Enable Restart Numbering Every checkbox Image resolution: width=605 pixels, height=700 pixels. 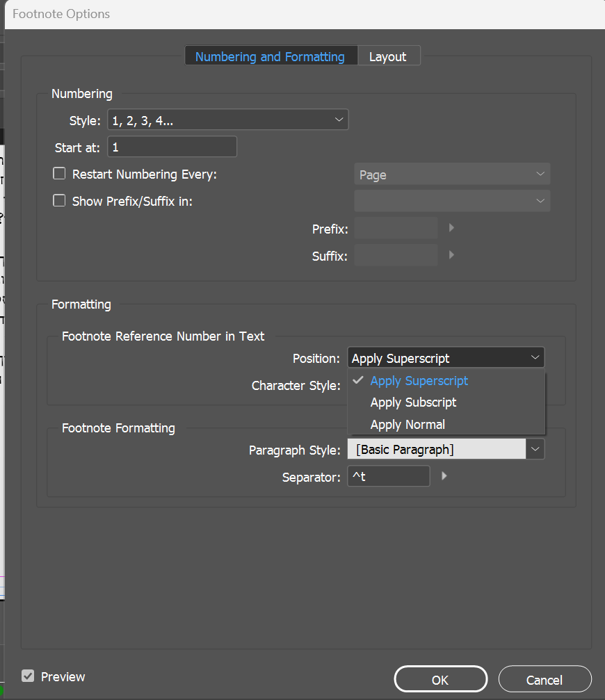click(x=60, y=174)
